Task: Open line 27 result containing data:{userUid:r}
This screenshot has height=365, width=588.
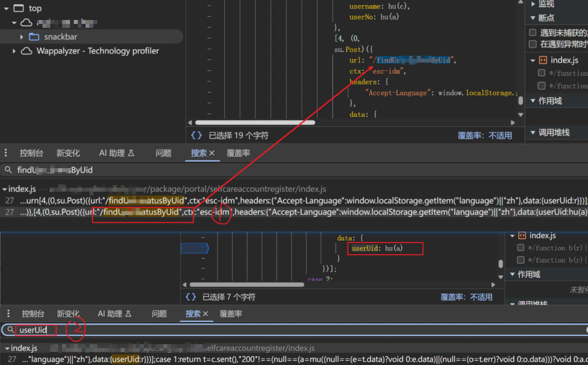Action: coord(294,359)
